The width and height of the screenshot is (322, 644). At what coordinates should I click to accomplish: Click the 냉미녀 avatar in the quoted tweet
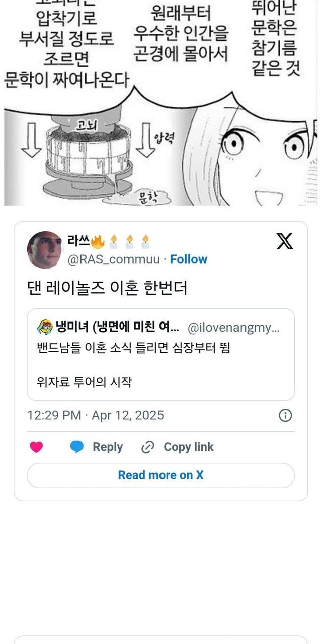[45, 328]
